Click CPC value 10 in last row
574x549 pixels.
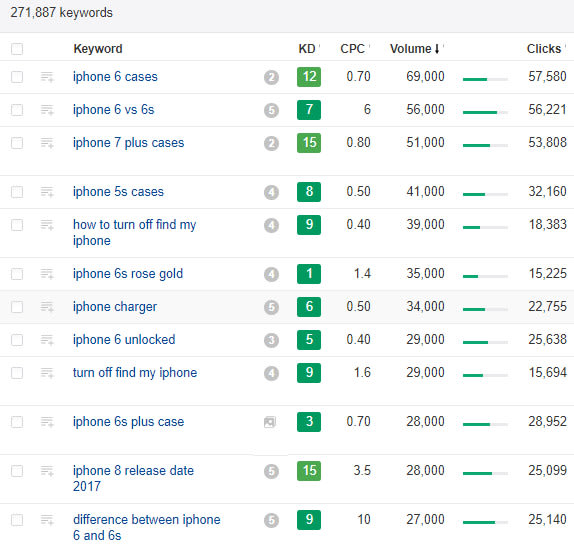coord(364,519)
